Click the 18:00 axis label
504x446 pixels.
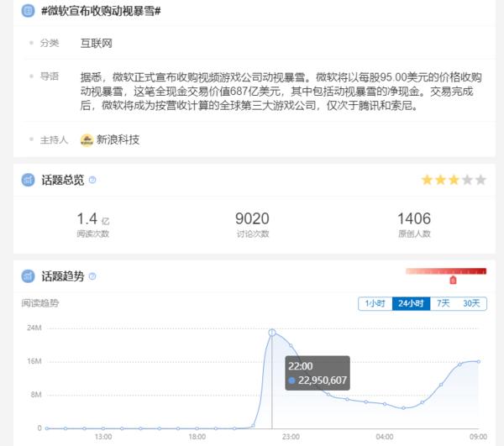[x=197, y=437]
